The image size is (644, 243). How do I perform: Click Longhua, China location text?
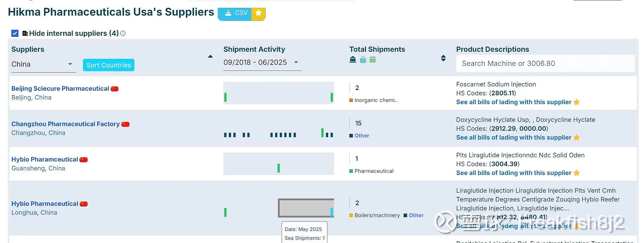tap(34, 213)
